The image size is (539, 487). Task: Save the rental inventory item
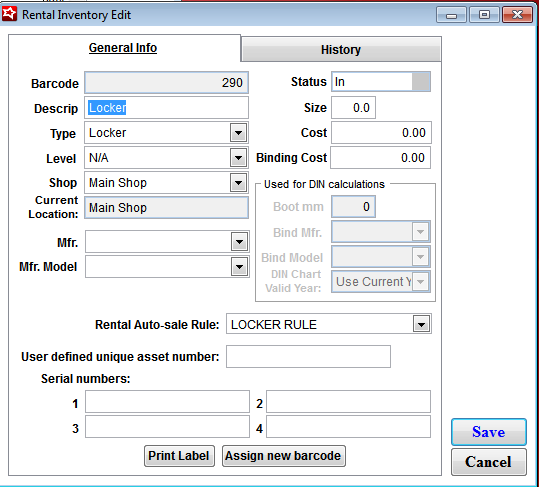point(488,432)
